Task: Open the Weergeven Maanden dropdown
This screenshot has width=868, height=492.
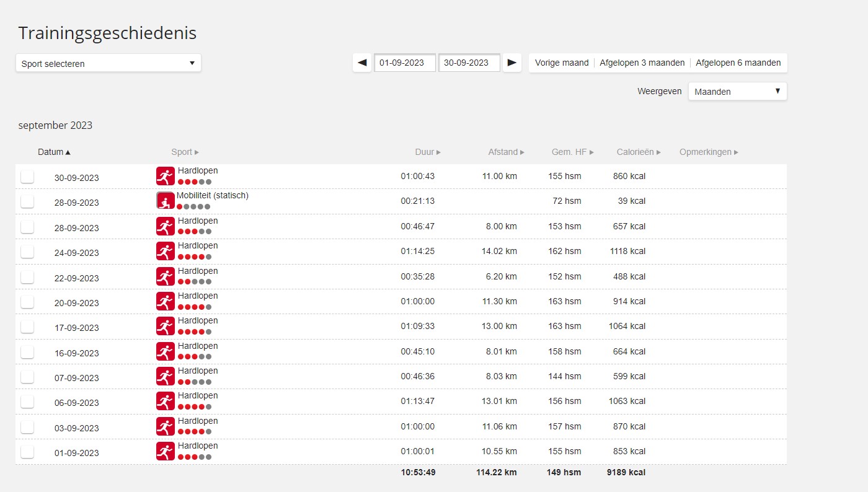Action: [737, 92]
